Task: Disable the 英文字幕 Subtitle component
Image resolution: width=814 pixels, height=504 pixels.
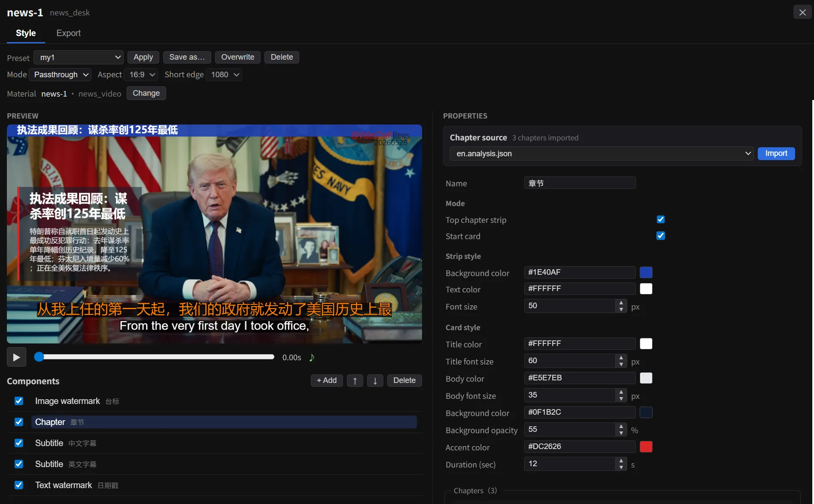Action: pos(19,464)
